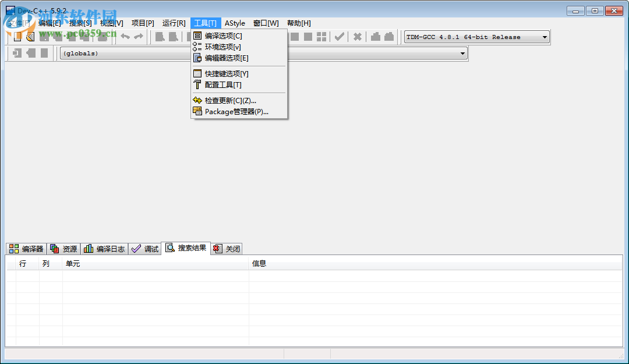Open the 帮助[H] menu

point(299,23)
